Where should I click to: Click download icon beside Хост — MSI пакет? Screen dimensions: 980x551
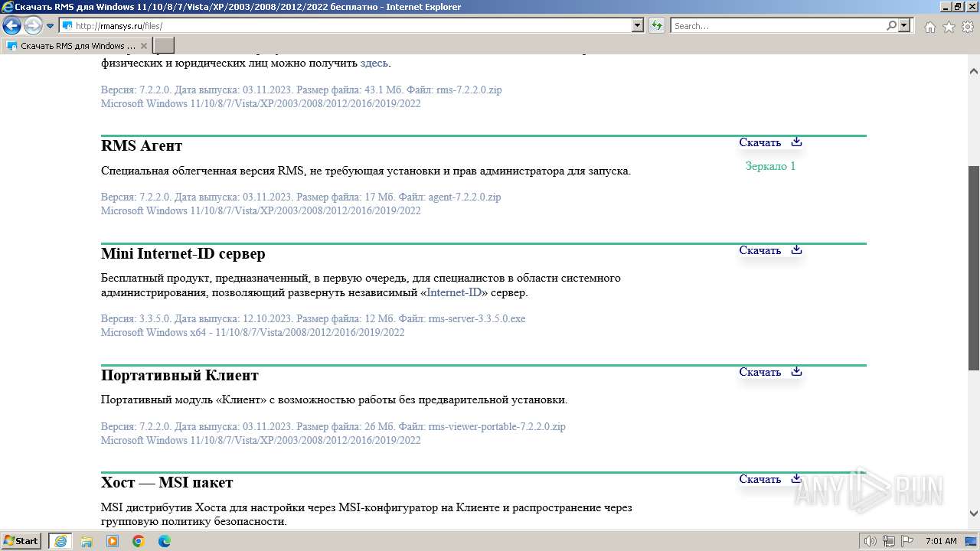(x=796, y=478)
